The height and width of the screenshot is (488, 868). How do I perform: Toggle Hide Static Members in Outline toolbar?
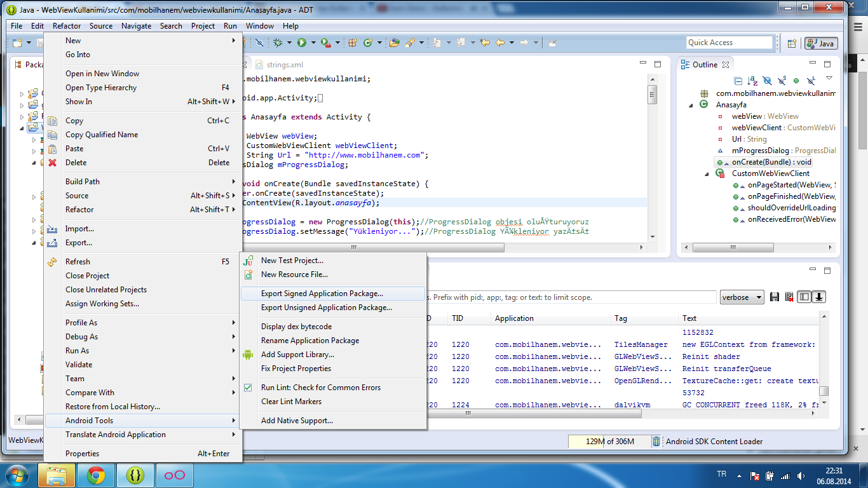pyautogui.click(x=782, y=81)
